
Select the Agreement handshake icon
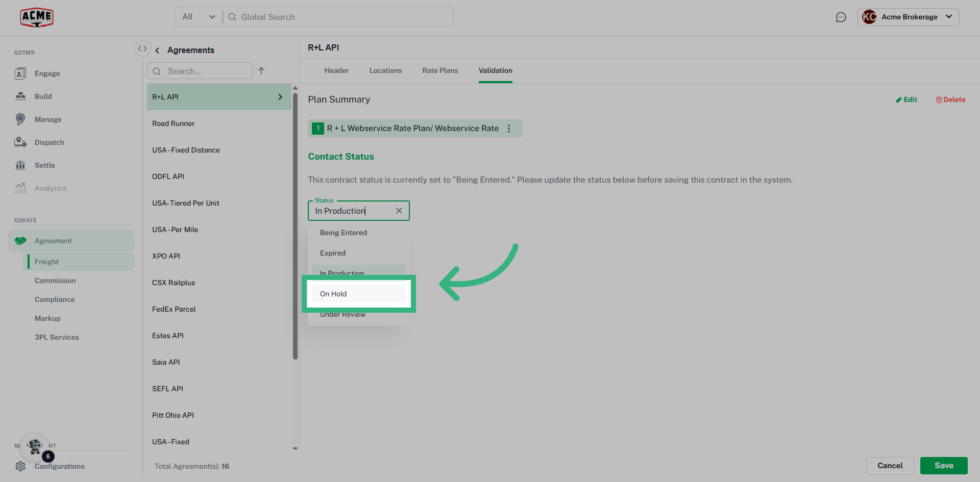(x=20, y=240)
